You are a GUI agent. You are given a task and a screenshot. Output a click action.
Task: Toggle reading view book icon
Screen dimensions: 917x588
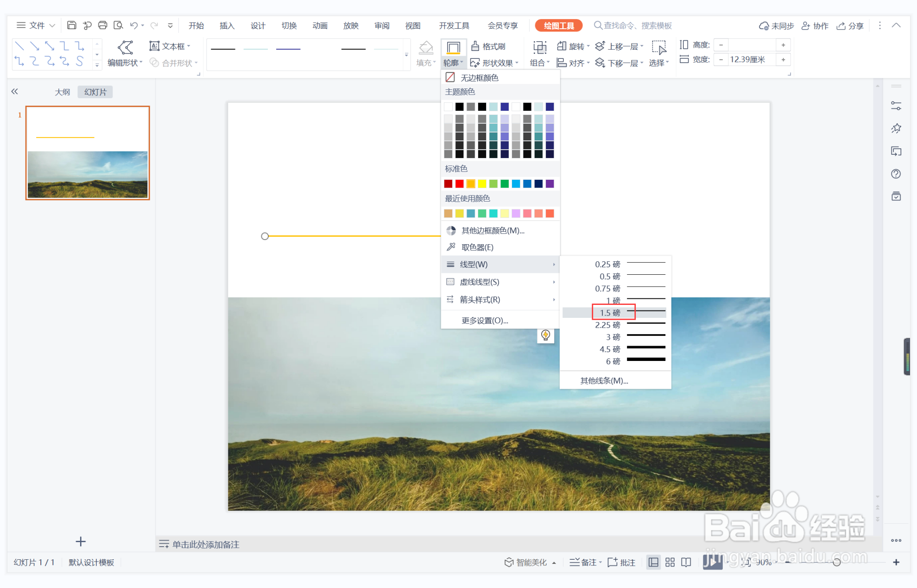pyautogui.click(x=686, y=562)
